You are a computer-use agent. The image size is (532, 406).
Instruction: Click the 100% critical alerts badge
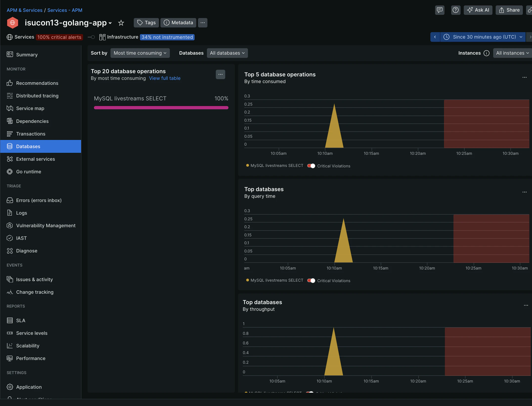click(x=59, y=37)
